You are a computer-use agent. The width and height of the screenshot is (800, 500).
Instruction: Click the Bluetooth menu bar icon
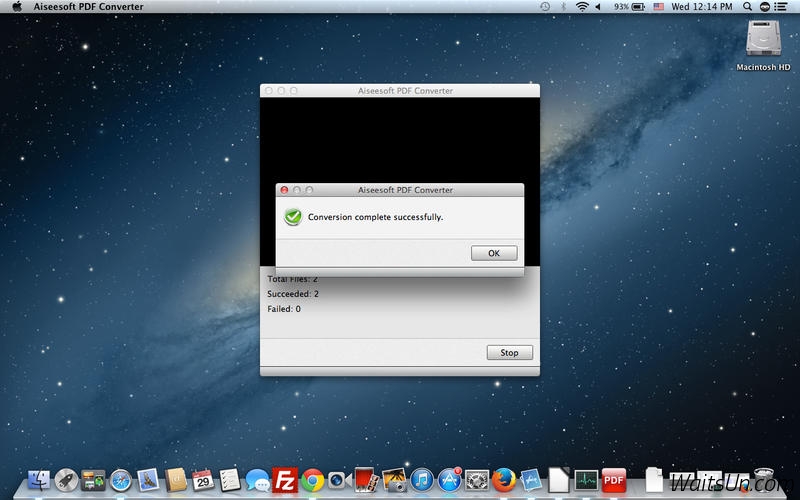click(x=564, y=7)
